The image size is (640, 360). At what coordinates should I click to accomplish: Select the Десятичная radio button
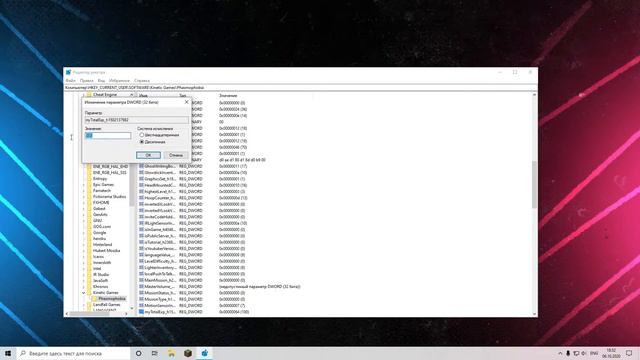[142, 142]
